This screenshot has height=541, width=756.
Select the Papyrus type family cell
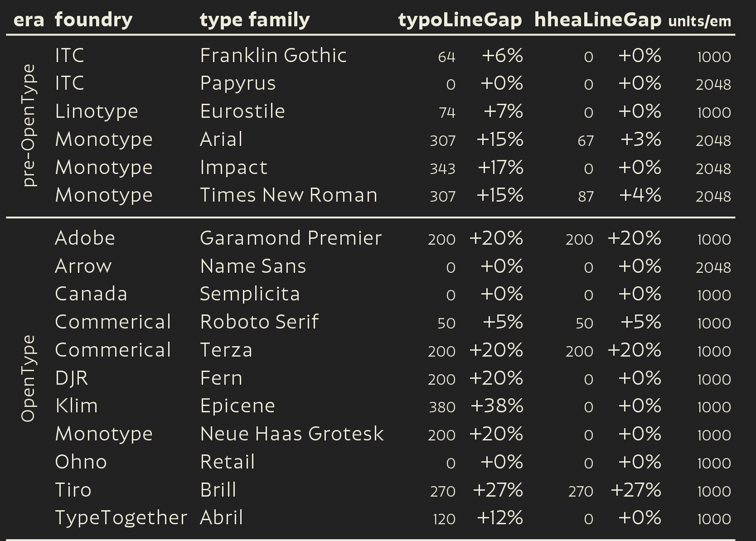point(238,84)
